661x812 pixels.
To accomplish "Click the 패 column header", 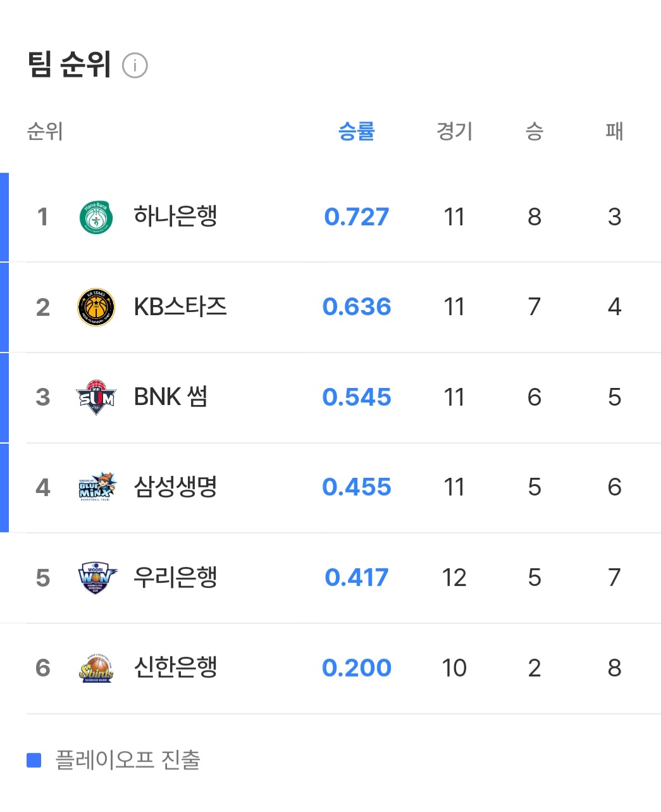I will point(614,131).
